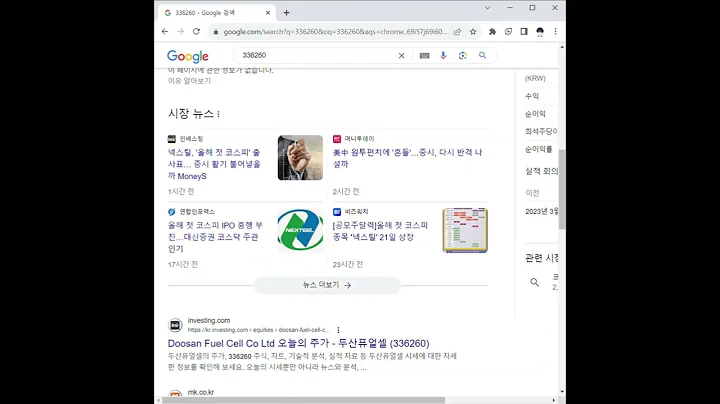The image size is (720, 404).
Task: Click the horizontal scrollbar thumb
Action: [304, 400]
